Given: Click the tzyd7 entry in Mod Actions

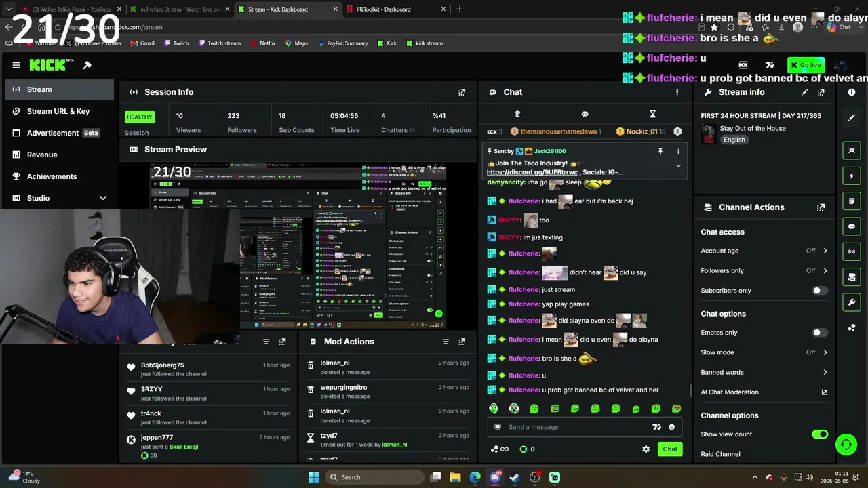Looking at the screenshot, I should 329,436.
